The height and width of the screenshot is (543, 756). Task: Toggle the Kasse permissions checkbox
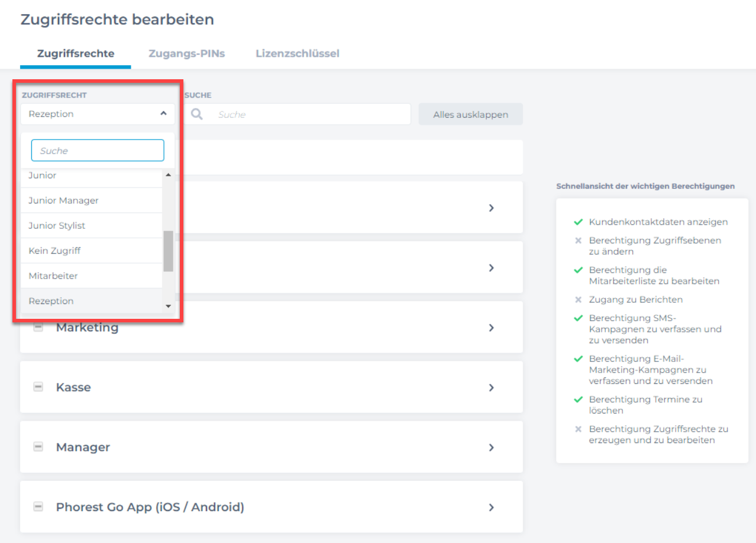pyautogui.click(x=38, y=387)
